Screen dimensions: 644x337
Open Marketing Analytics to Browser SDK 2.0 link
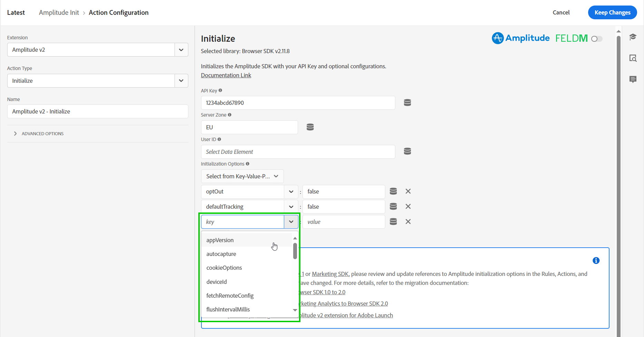point(343,304)
